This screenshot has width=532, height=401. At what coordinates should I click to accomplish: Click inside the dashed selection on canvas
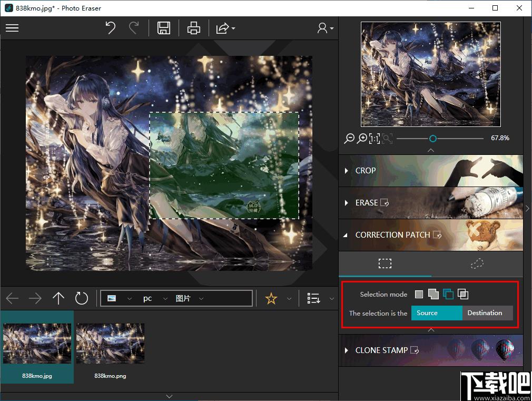coord(224,165)
